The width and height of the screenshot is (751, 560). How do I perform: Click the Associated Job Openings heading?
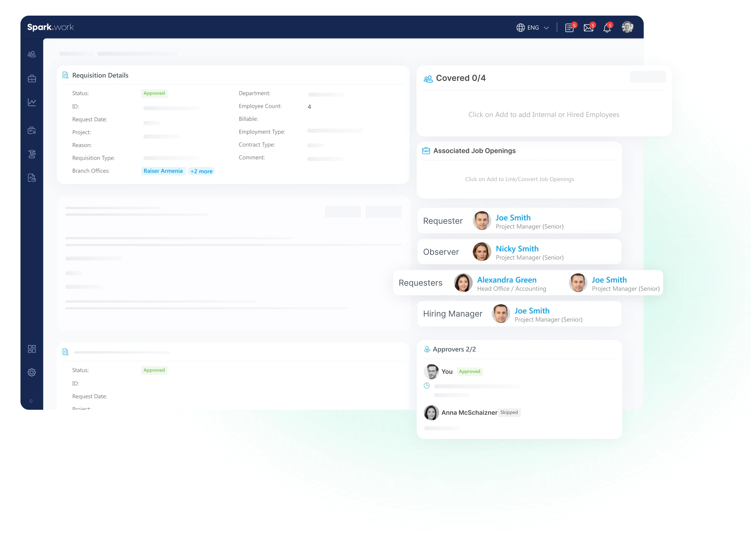coord(474,151)
